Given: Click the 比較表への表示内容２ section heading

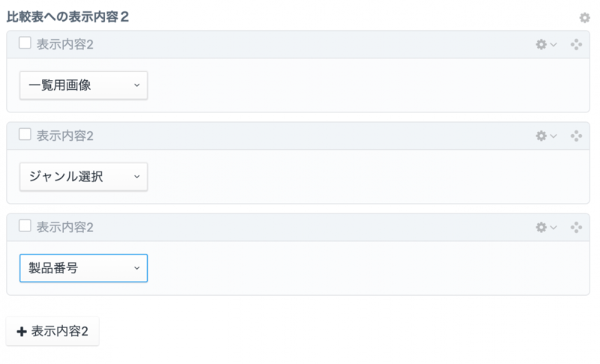Looking at the screenshot, I should [67, 16].
